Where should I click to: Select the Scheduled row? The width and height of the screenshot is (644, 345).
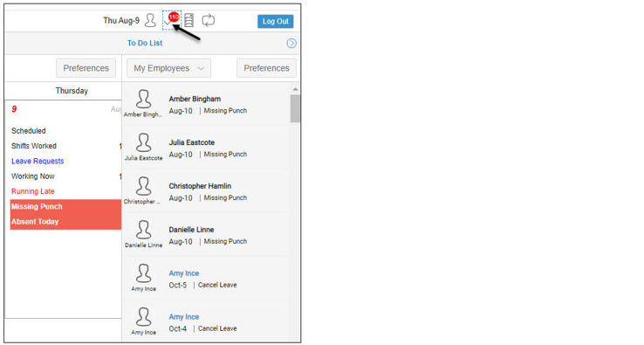pos(65,131)
